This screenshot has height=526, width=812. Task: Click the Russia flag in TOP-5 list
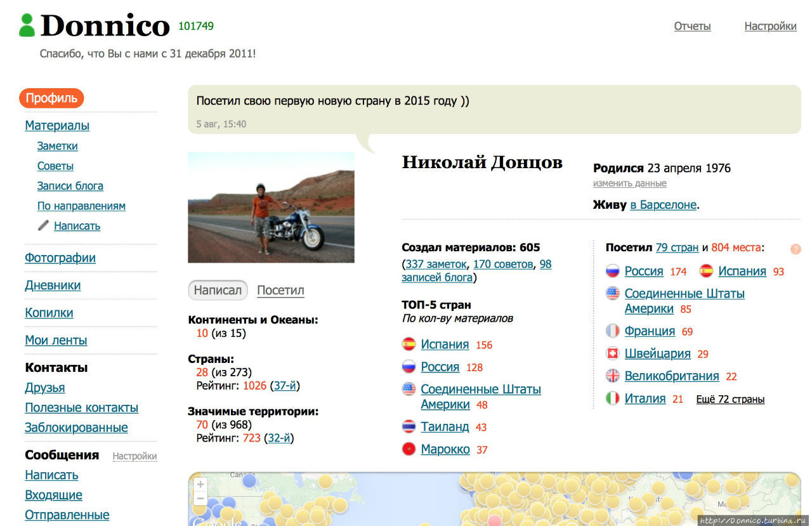pos(409,367)
